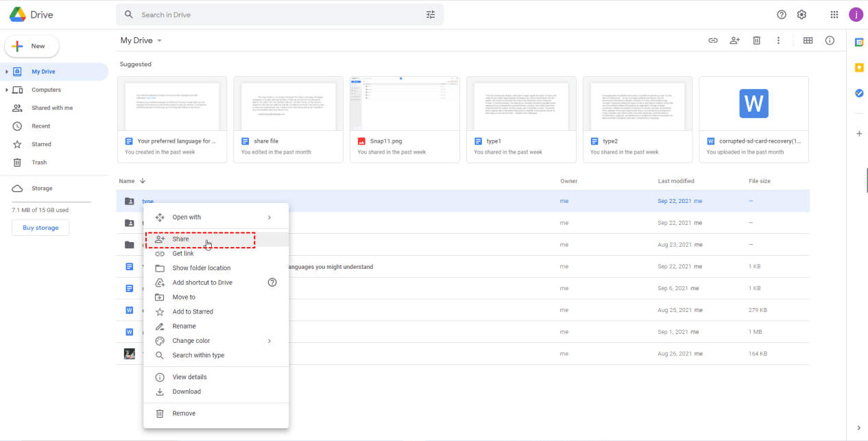The width and height of the screenshot is (868, 441).
Task: Open Recent in sidebar
Action: point(54,126)
